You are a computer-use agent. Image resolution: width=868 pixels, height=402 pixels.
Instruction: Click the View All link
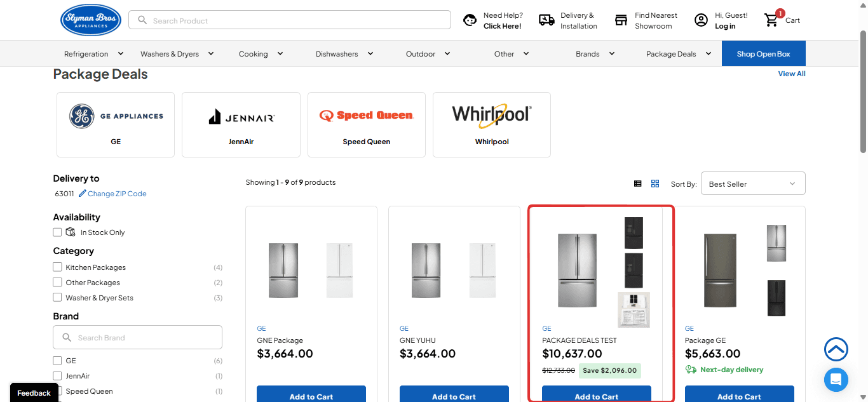coord(792,74)
